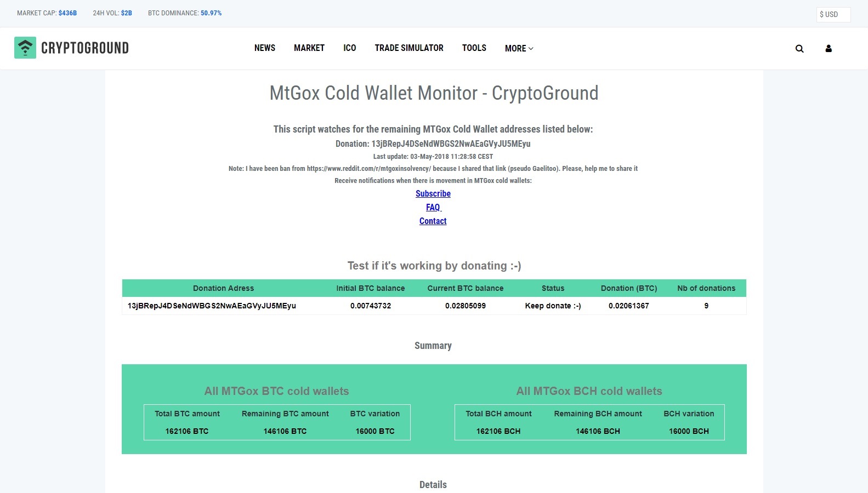Click the BTC DOMINANCE 50.97% value
Image resolution: width=868 pixels, height=493 pixels.
pos(211,13)
